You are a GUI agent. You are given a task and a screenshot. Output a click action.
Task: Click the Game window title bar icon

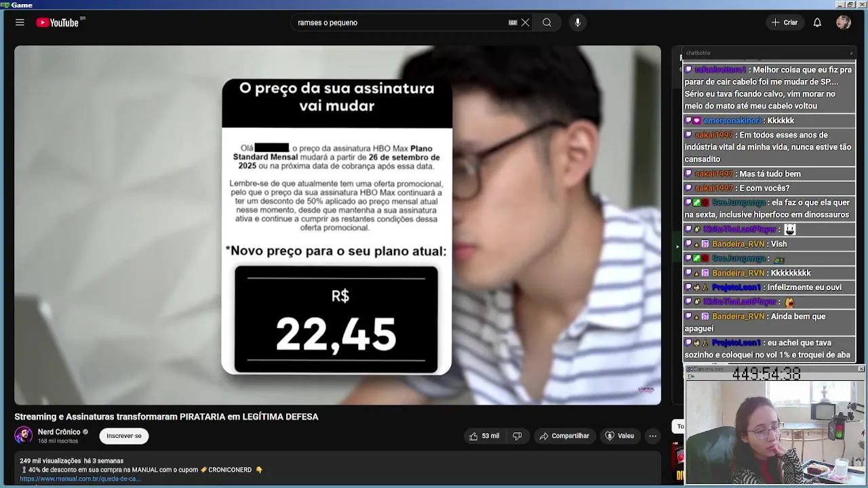pos(5,5)
